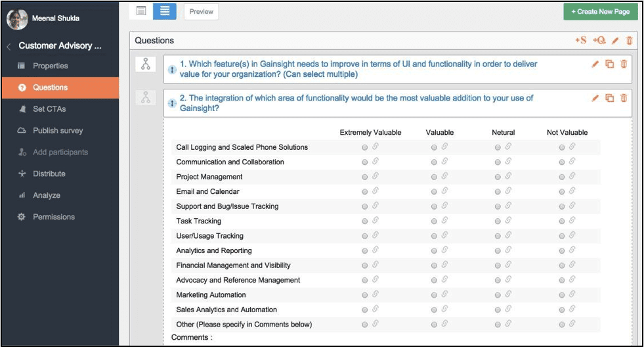Click the Create New Page button

click(600, 12)
